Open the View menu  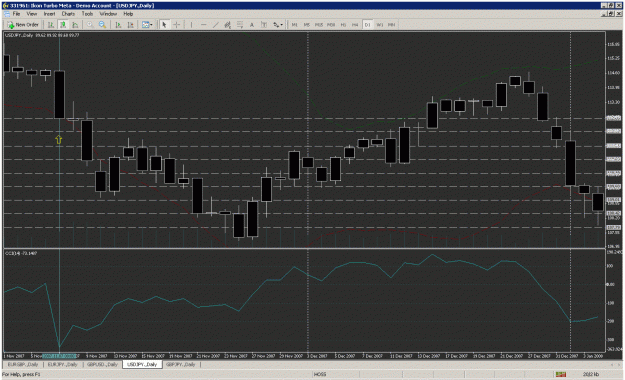31,14
